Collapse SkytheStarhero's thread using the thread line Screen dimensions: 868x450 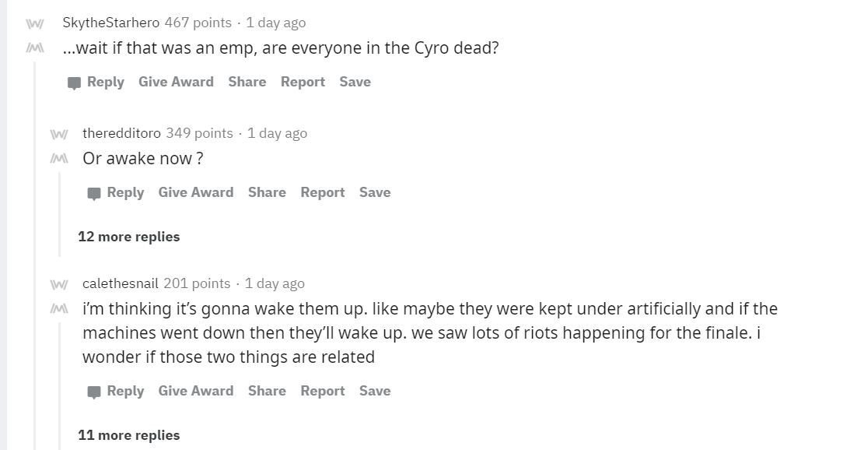point(33,234)
